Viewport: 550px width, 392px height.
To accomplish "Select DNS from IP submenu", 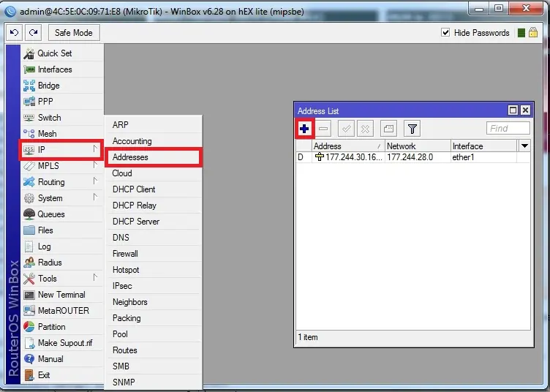I will [x=154, y=238].
